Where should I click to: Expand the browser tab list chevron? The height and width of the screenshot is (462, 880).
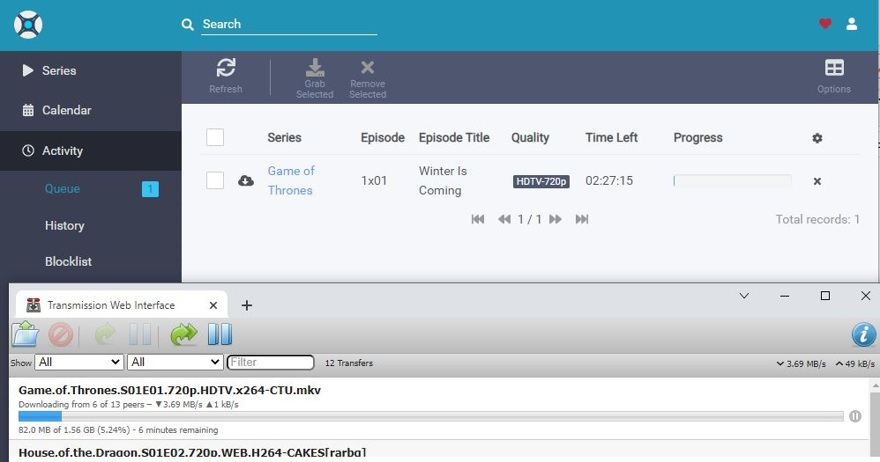(744, 296)
